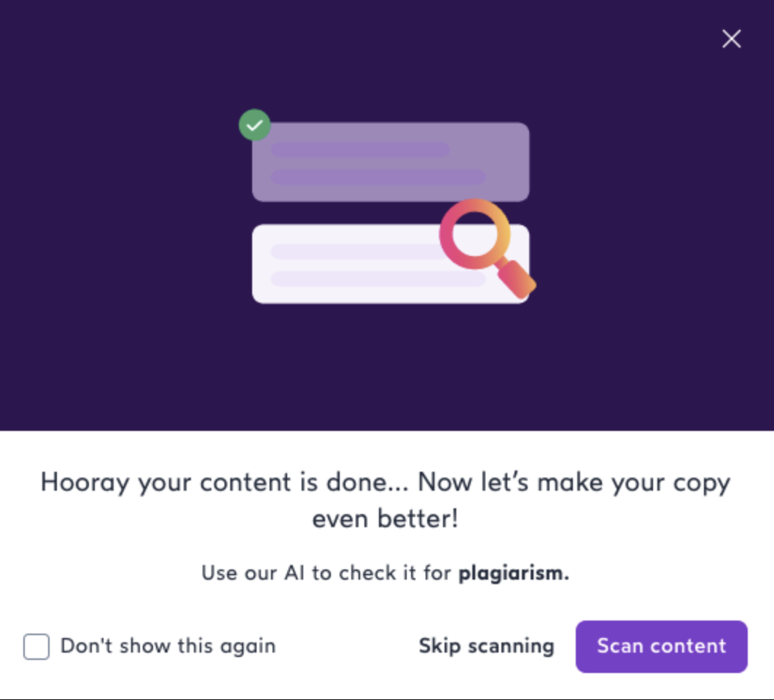
Task: Click the bottom line in the white card
Action: tap(378, 279)
